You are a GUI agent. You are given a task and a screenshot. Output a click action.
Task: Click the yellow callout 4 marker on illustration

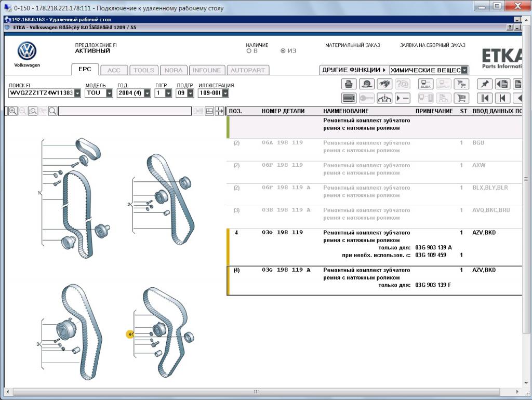tap(129, 334)
